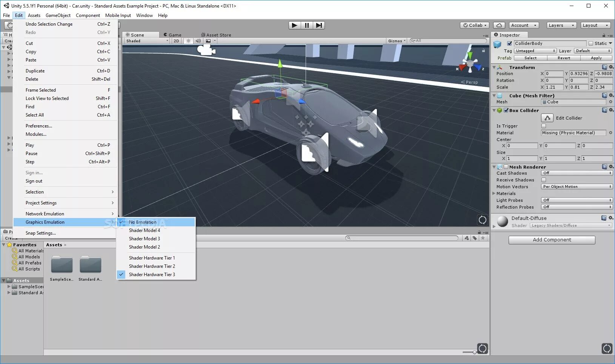This screenshot has width=615, height=364.
Task: Open Box Collider gear menu
Action: [611, 110]
